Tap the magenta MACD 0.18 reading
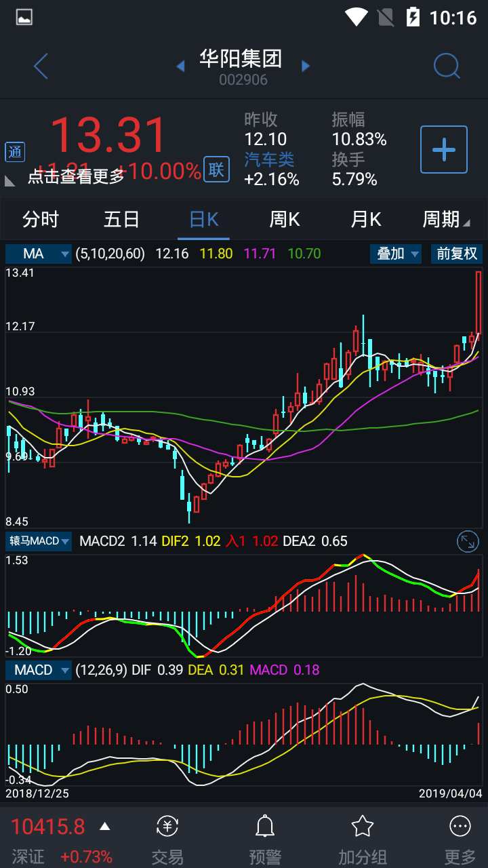 (x=285, y=670)
